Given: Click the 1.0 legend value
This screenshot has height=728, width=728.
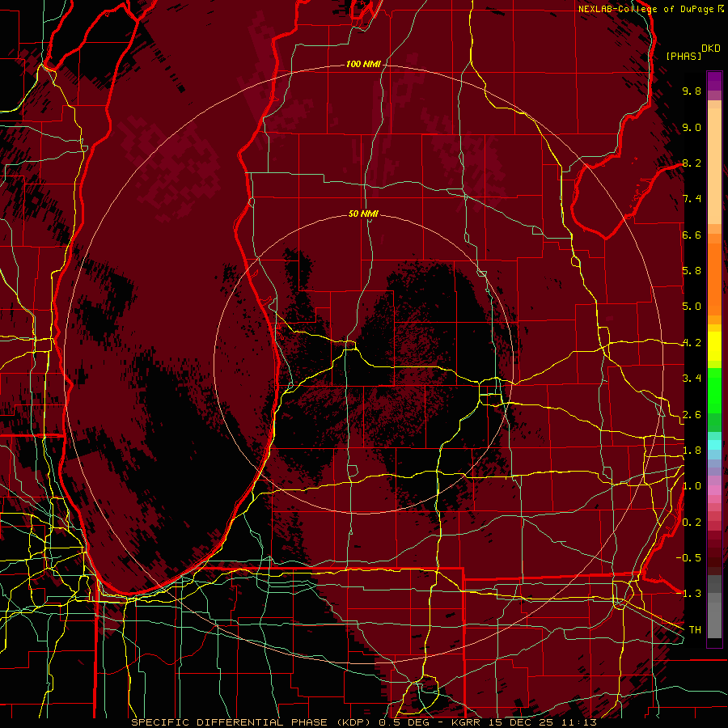Looking at the screenshot, I should pyautogui.click(x=692, y=486).
